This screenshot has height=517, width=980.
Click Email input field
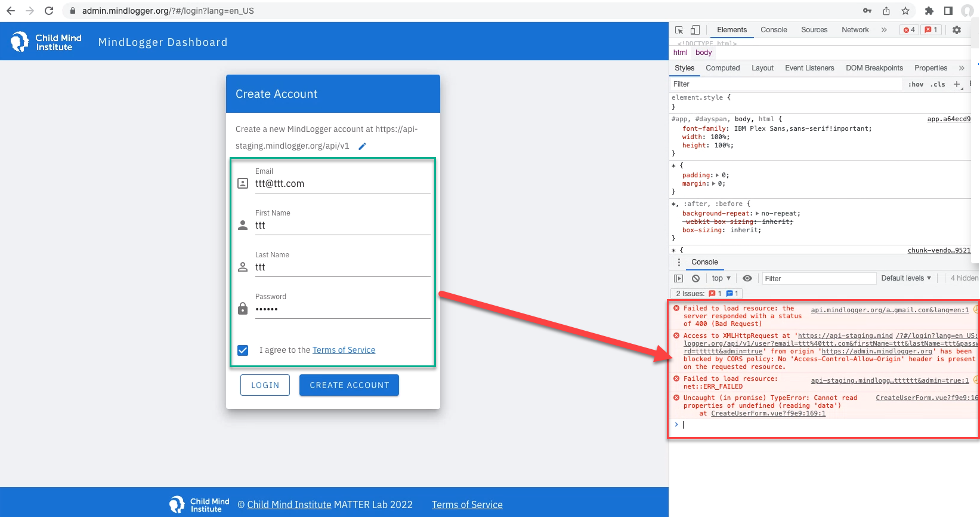(342, 184)
